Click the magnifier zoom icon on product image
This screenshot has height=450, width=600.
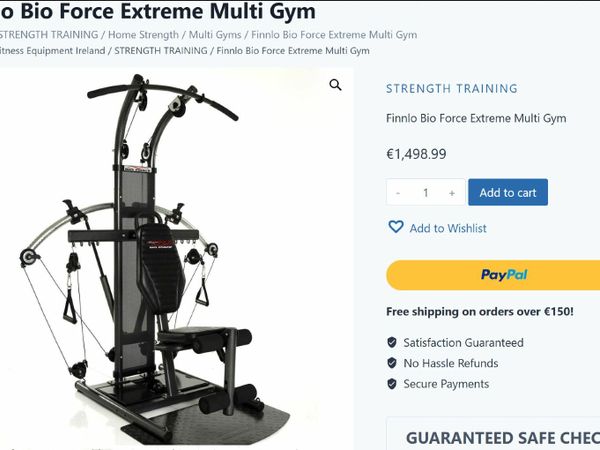click(x=335, y=85)
